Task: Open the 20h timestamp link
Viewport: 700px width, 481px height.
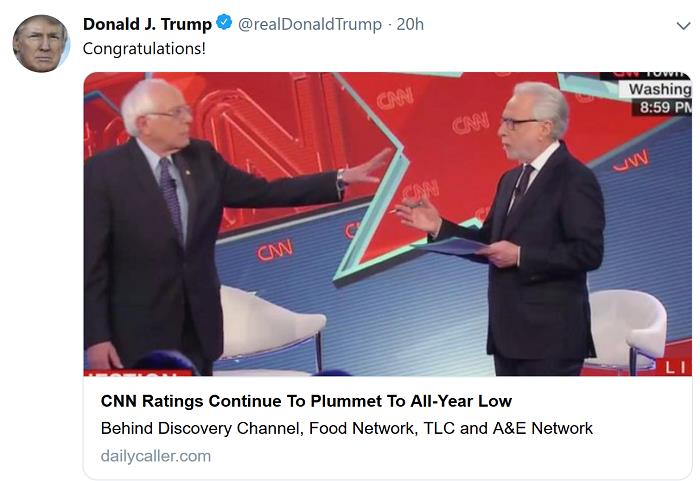Action: click(411, 24)
